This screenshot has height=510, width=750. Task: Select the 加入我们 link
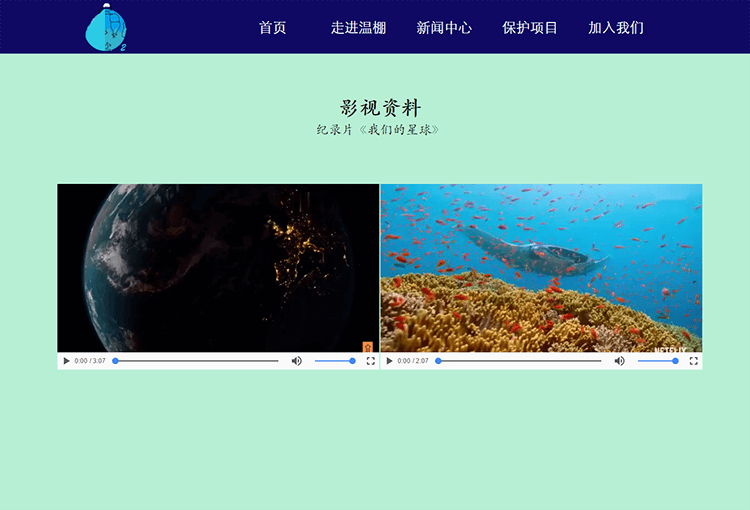pos(616,28)
